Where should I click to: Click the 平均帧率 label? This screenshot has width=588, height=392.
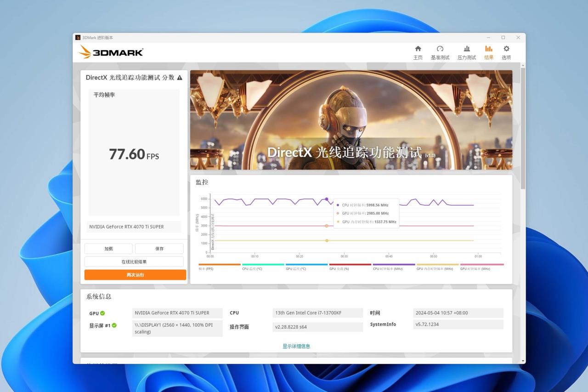pyautogui.click(x=104, y=95)
